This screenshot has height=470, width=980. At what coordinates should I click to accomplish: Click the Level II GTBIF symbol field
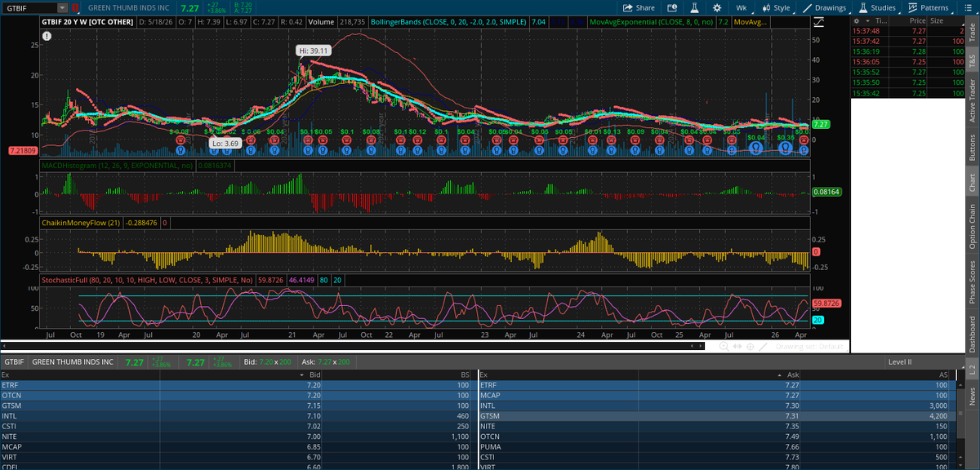tap(15, 361)
